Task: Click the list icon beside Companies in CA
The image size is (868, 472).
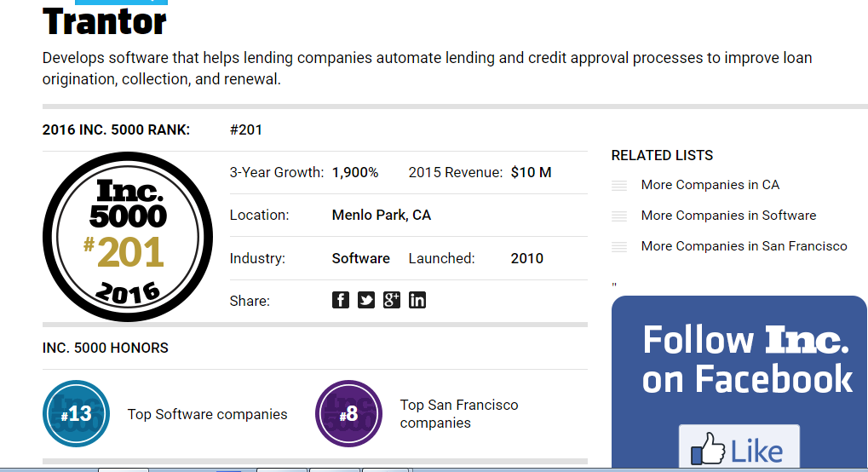Action: [619, 186]
